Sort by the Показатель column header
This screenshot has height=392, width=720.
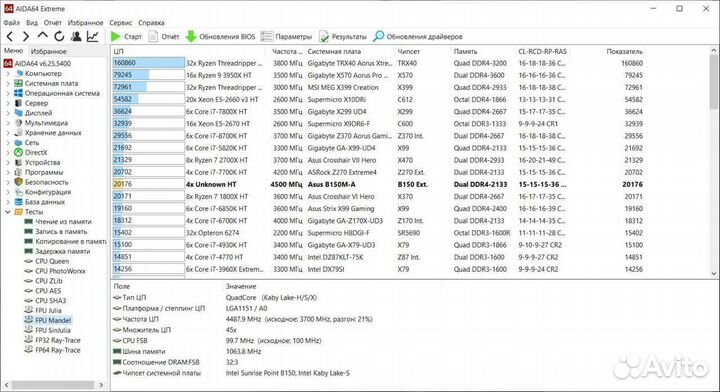tap(624, 51)
